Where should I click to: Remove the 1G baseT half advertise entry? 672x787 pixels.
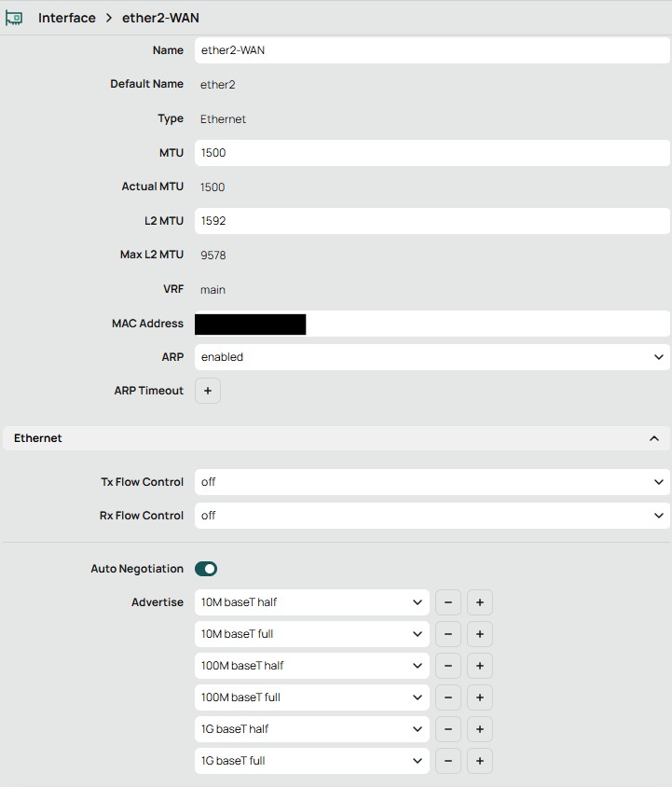[448, 729]
